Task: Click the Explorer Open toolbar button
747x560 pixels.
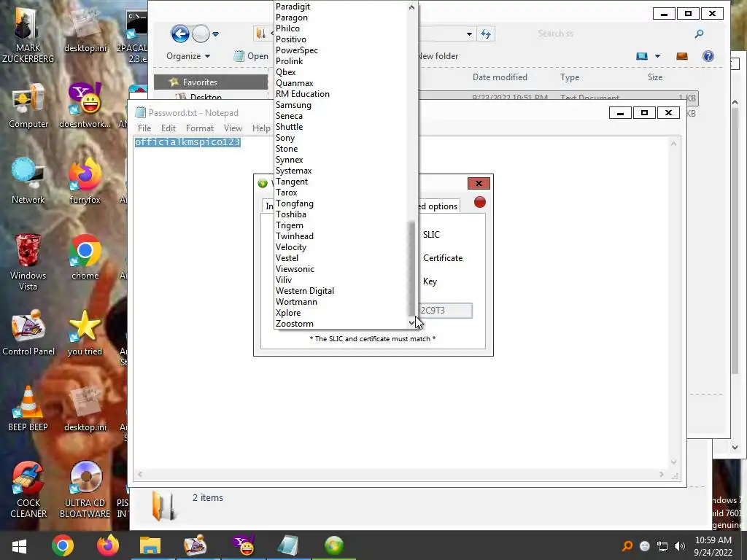Action: coord(251,56)
